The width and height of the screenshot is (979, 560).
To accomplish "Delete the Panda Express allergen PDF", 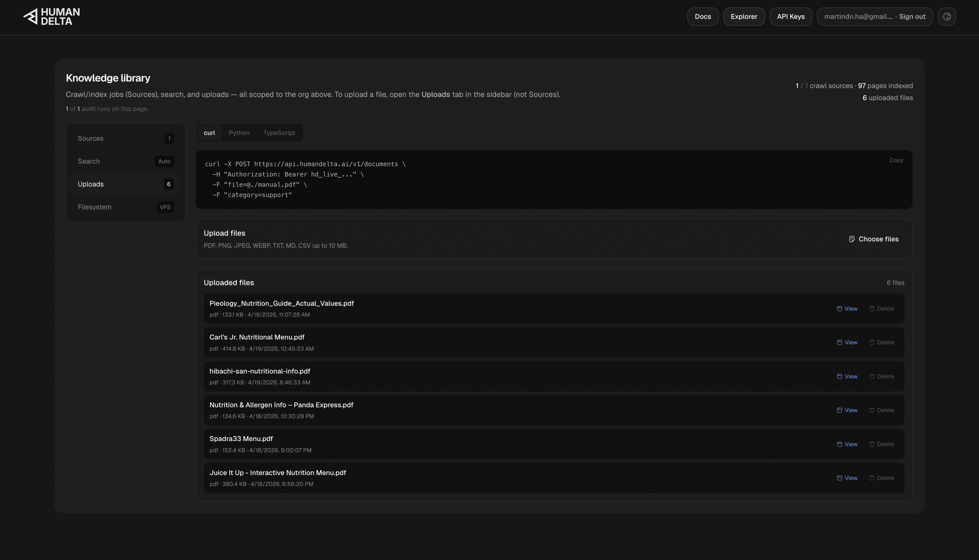I will coord(881,410).
